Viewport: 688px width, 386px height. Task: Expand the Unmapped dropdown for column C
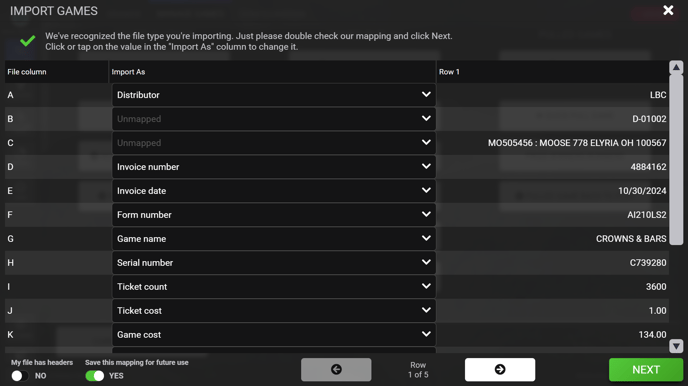pos(274,143)
